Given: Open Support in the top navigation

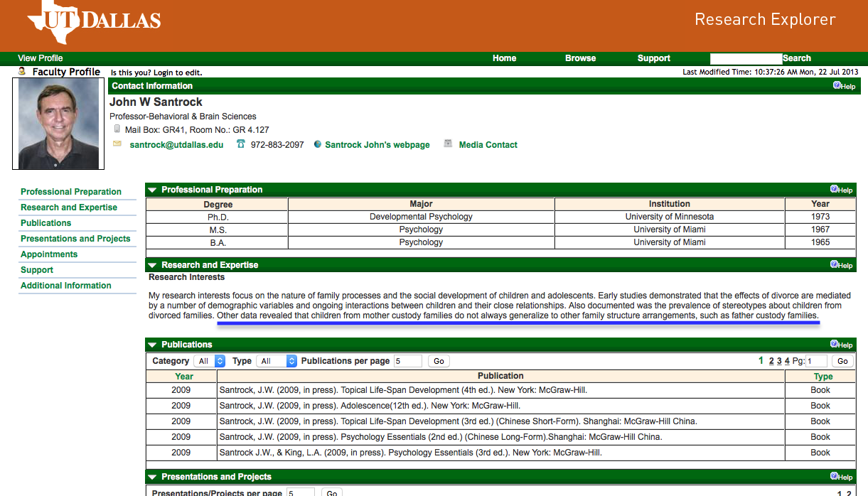Looking at the screenshot, I should pyautogui.click(x=653, y=58).
